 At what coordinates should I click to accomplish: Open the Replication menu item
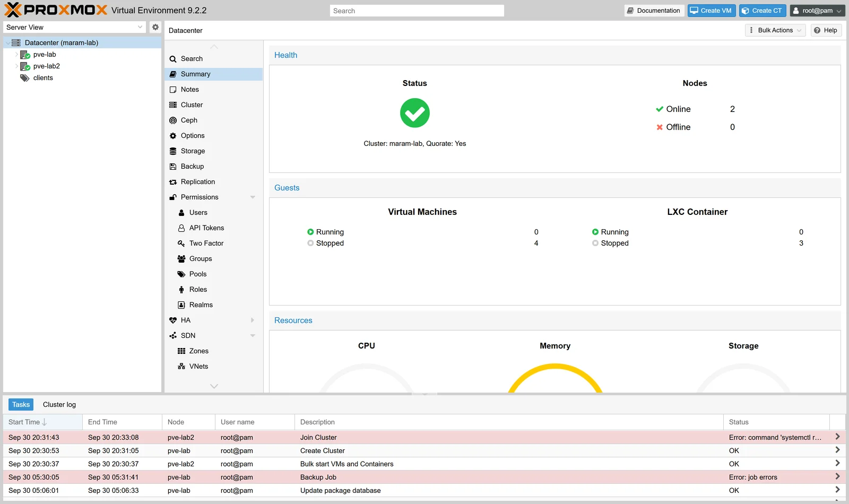tap(214, 182)
